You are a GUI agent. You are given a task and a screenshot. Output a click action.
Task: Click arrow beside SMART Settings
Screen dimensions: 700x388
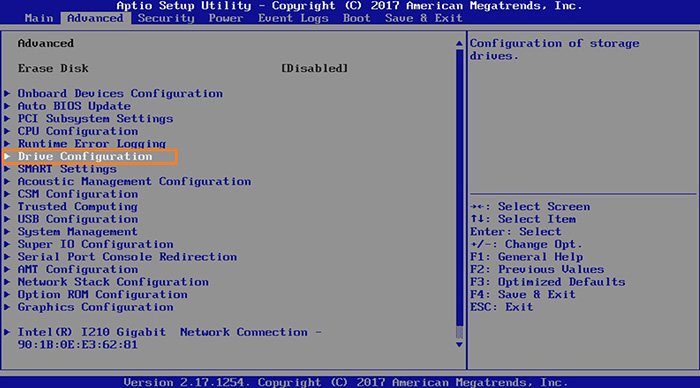point(7,169)
